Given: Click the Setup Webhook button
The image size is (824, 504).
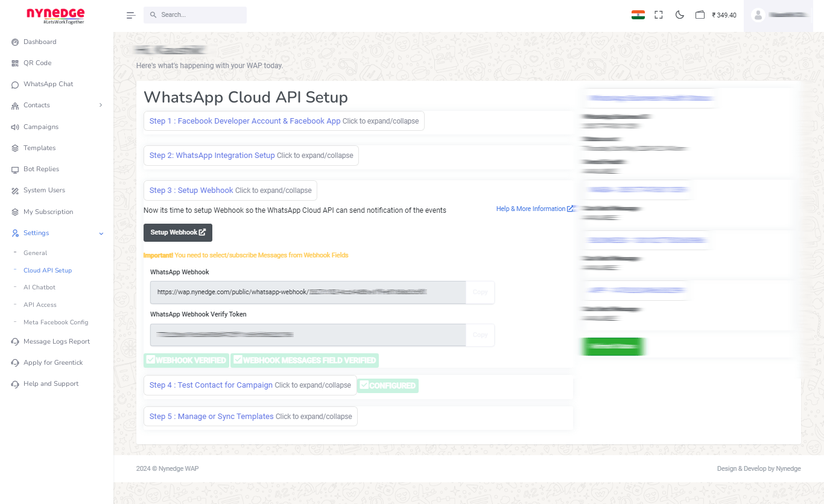Looking at the screenshot, I should point(178,233).
